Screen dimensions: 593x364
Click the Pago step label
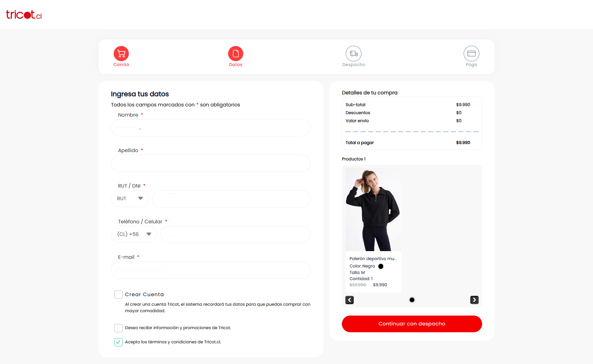pyautogui.click(x=471, y=65)
